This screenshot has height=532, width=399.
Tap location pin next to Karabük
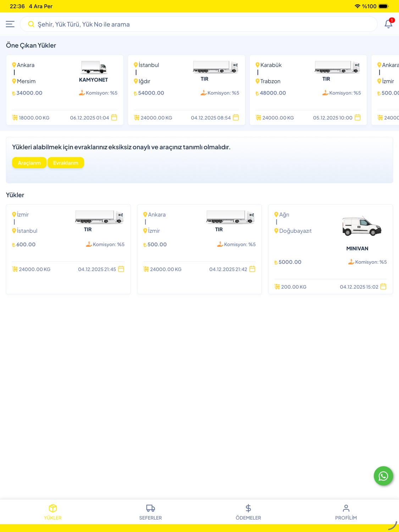[x=257, y=65]
